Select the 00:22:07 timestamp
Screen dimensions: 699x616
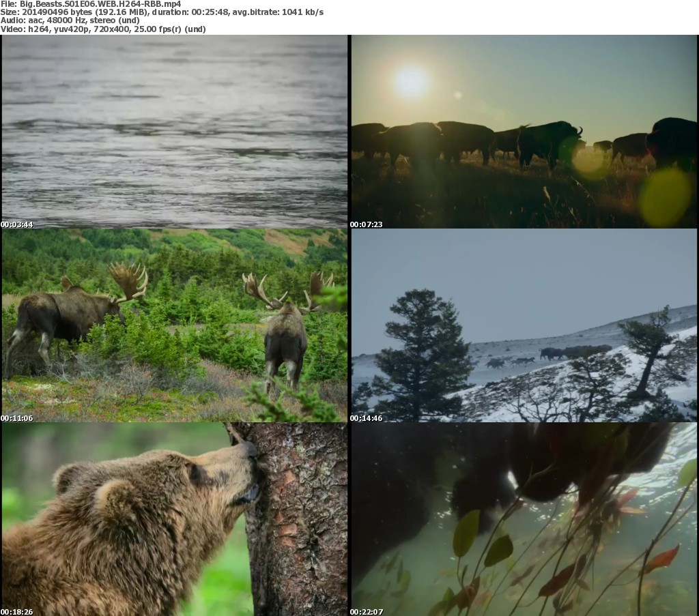point(367,612)
